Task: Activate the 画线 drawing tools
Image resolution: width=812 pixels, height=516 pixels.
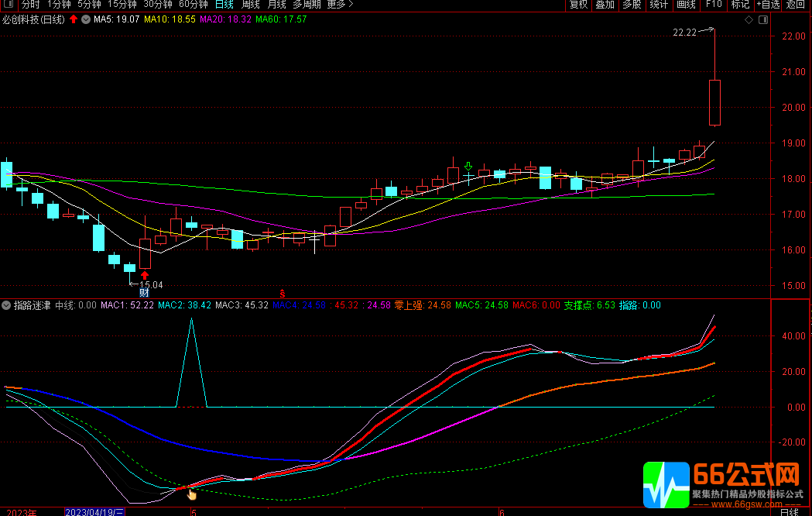Action: coord(686,5)
